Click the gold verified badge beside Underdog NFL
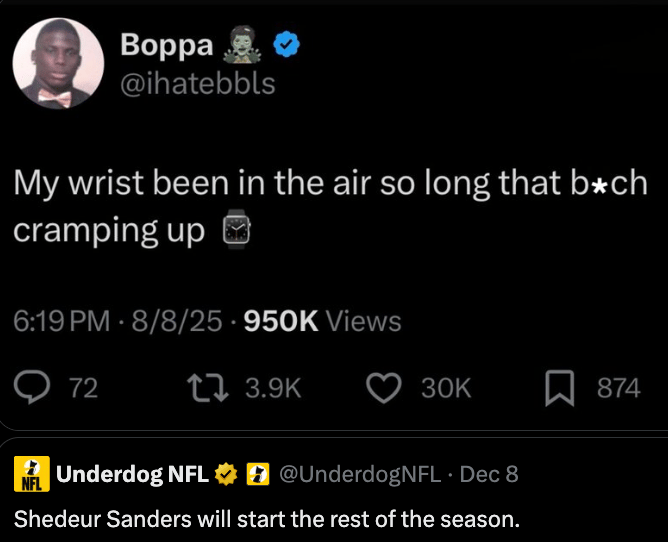The width and height of the screenshot is (668, 542). 225,473
